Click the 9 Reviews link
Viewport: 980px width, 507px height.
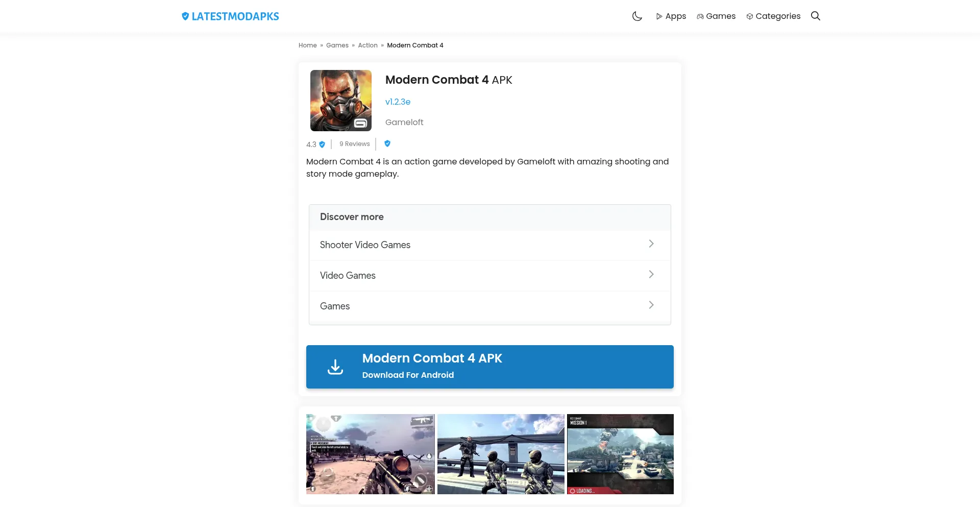coord(355,144)
